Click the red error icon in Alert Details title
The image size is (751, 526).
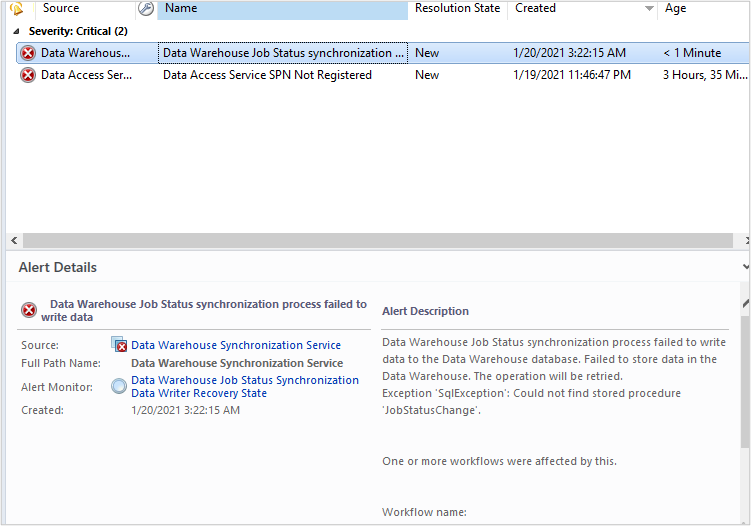tap(29, 310)
